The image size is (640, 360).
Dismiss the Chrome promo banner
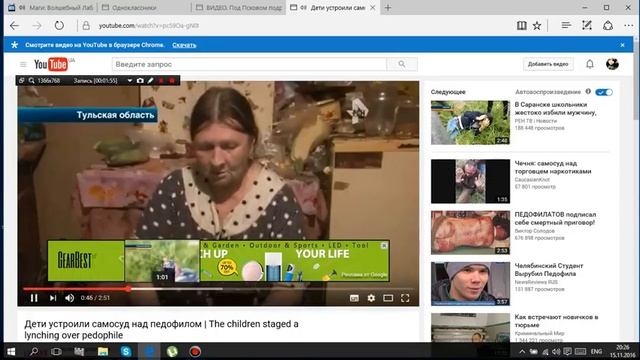pyautogui.click(x=622, y=45)
